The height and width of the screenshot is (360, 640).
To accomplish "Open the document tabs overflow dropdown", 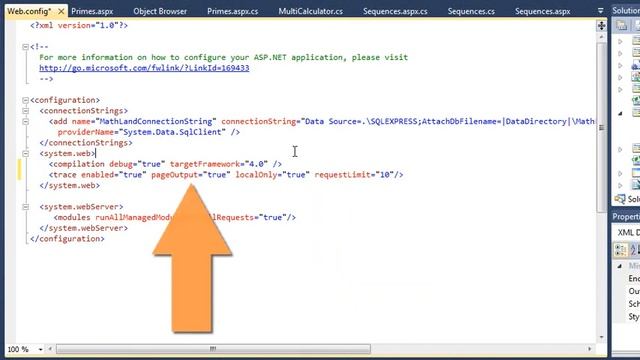I will point(600,11).
